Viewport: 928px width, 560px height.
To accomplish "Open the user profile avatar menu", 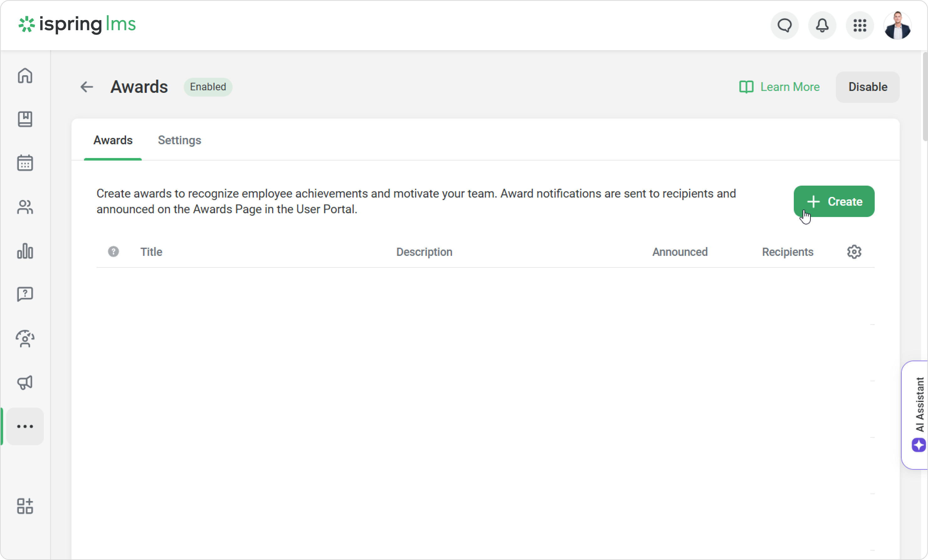I will click(898, 26).
